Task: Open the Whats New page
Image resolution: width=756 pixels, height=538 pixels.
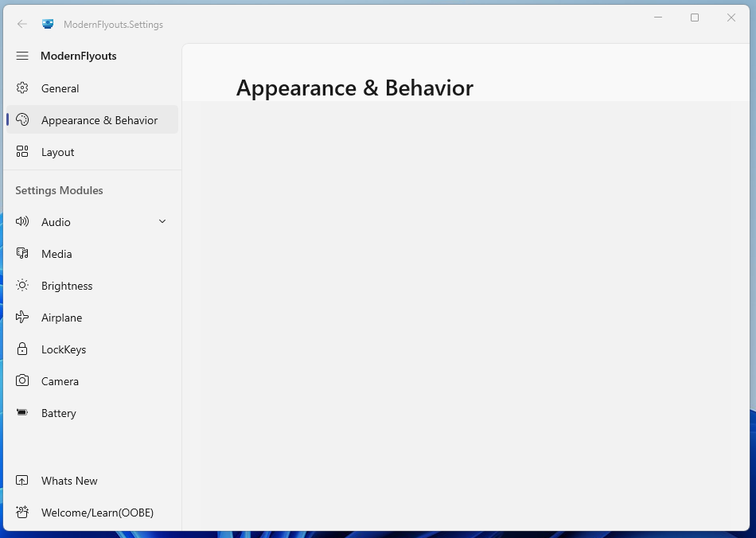Action: point(92,481)
